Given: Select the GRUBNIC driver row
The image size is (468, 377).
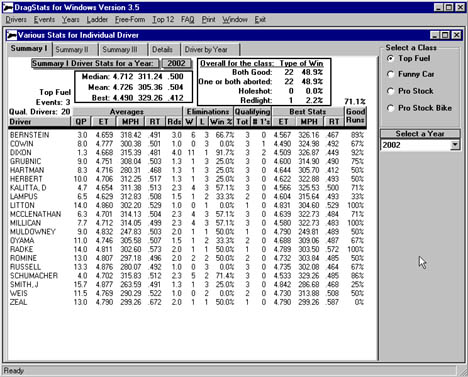Looking at the screenshot, I should [187, 161].
